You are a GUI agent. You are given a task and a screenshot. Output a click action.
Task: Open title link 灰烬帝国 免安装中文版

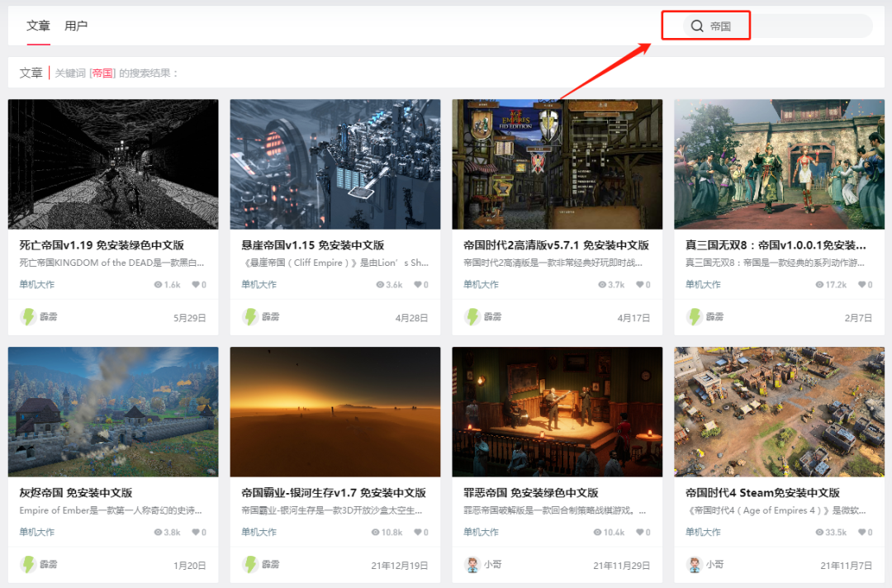coord(76,492)
